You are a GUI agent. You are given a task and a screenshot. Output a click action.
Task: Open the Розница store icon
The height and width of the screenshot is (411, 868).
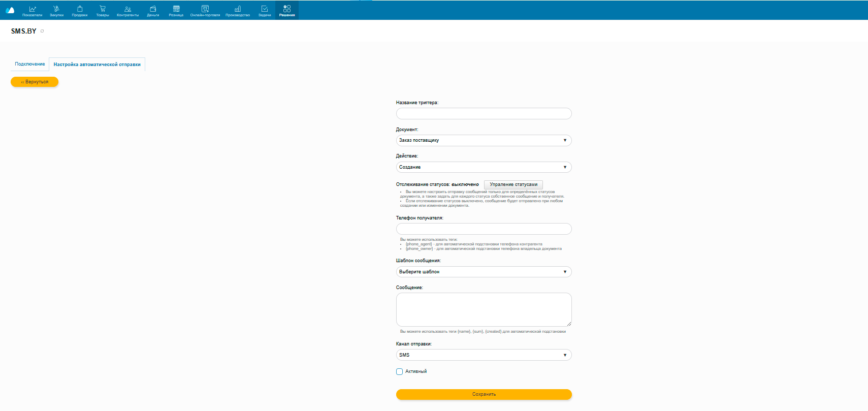176,9
